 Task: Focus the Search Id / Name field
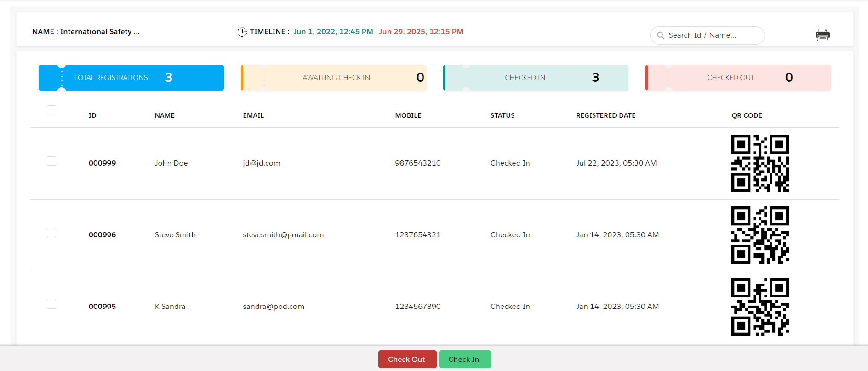point(707,35)
